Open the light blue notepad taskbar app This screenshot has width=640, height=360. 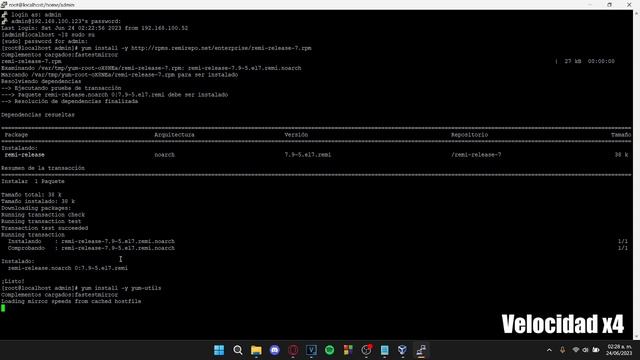(384, 350)
